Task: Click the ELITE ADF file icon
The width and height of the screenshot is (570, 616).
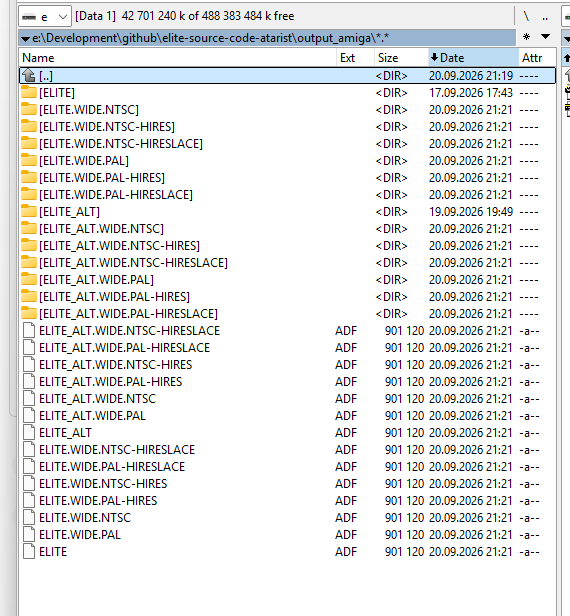Action: pyautogui.click(x=29, y=552)
